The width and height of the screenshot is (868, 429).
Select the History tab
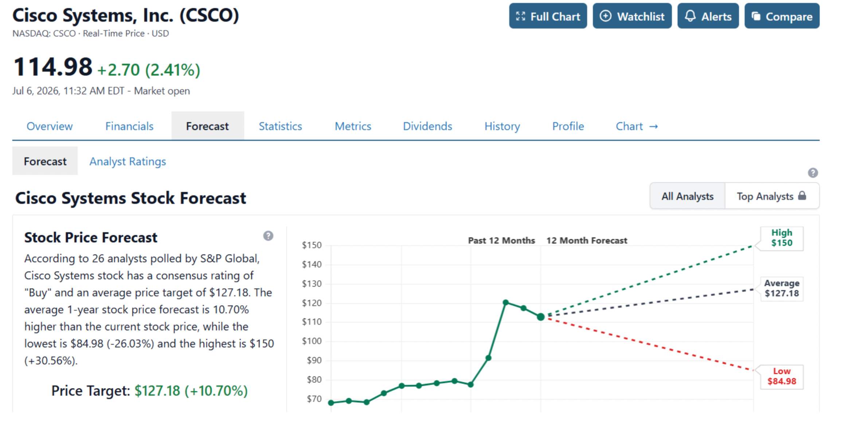(x=502, y=126)
